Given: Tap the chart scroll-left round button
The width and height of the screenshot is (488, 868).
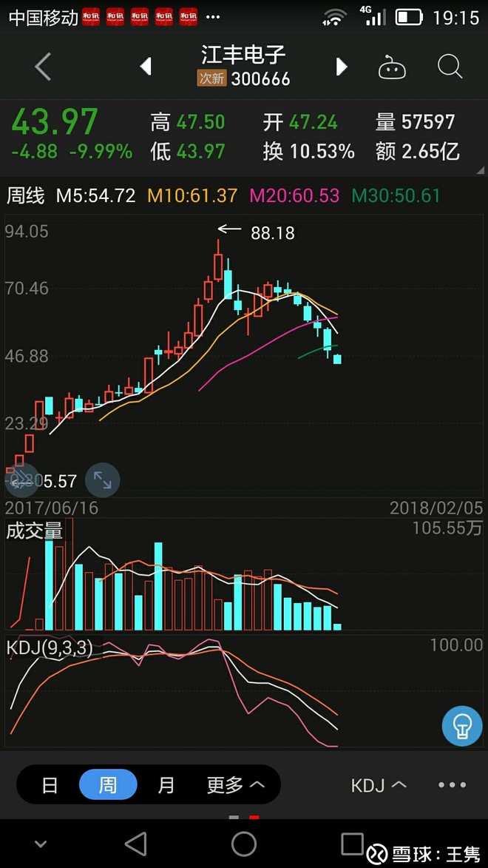Looking at the screenshot, I should tap(21, 480).
